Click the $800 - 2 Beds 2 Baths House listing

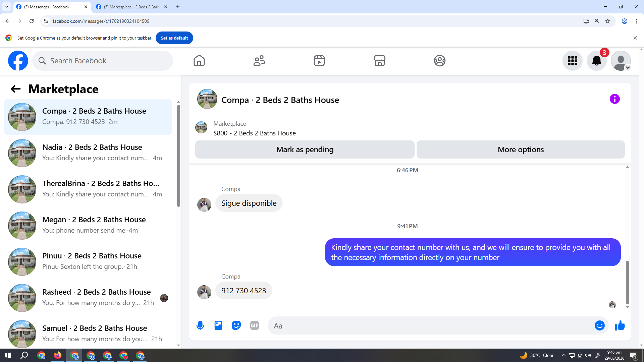254,133
